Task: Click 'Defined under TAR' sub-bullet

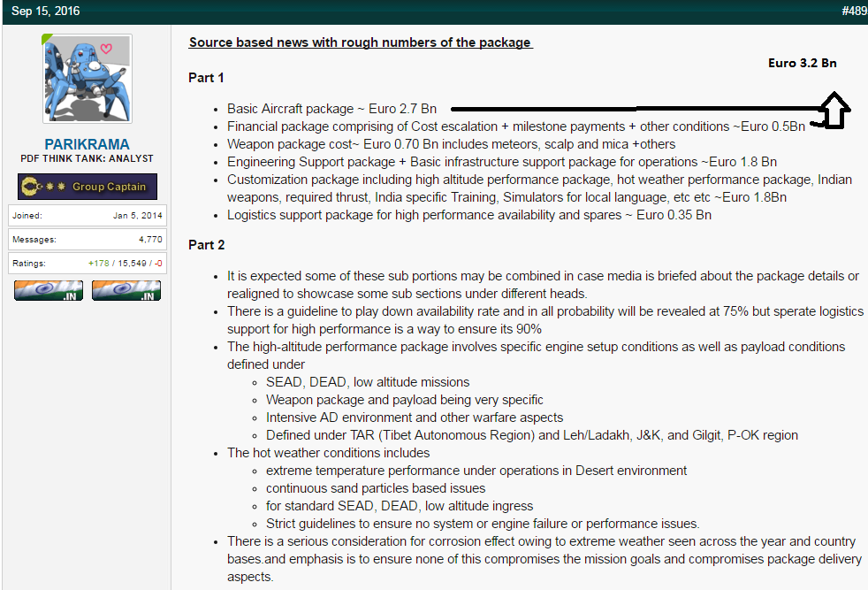Action: tap(532, 435)
